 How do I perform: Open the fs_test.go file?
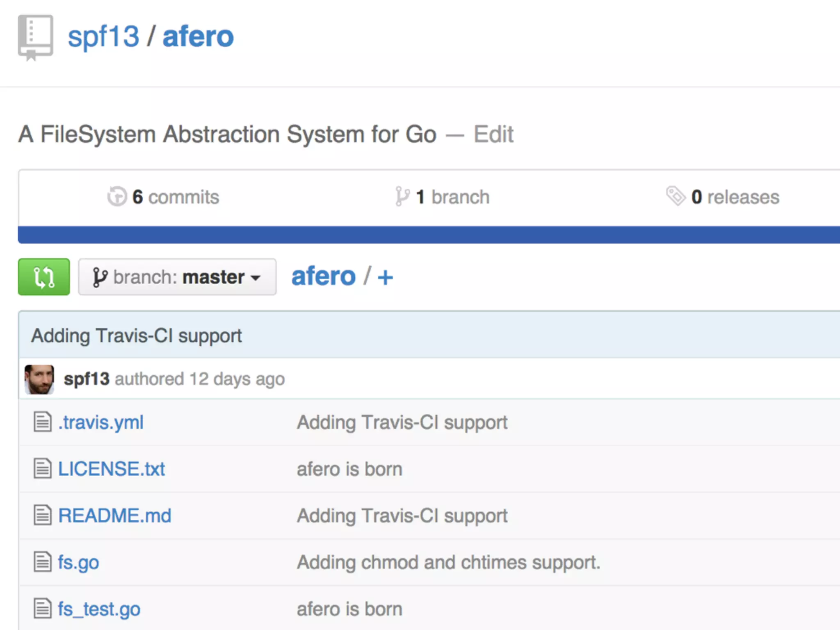tap(99, 609)
